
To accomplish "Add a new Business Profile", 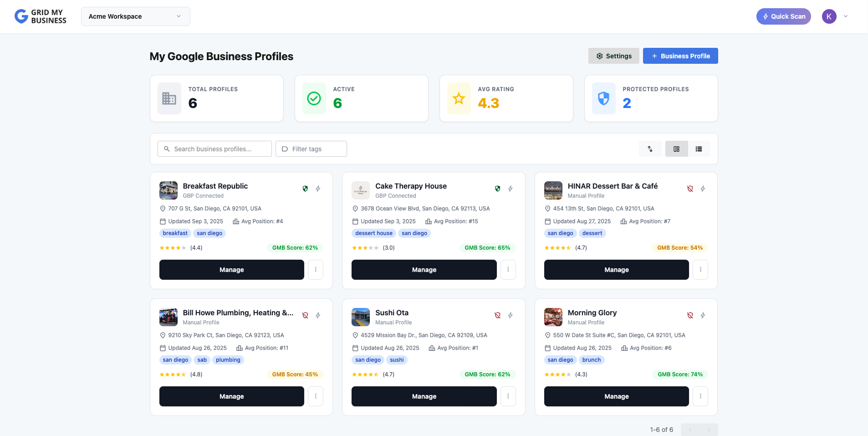I will coord(680,56).
